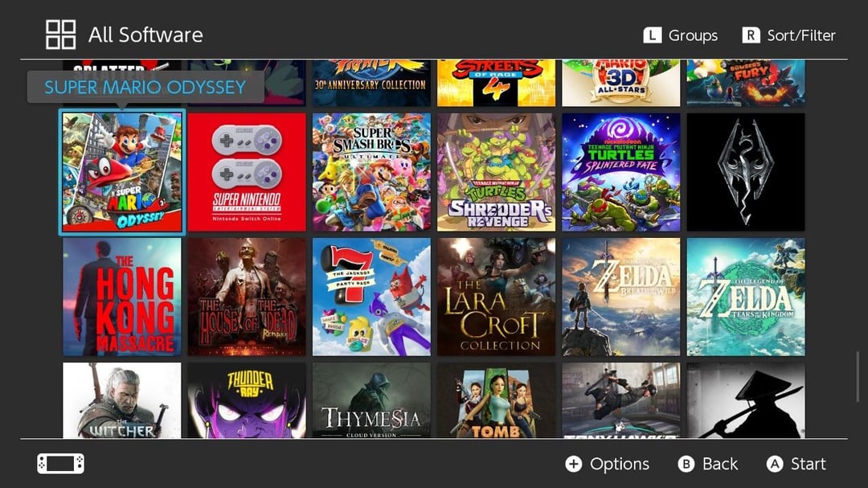Open Zelda Tears of the Kingdom

coord(746,297)
